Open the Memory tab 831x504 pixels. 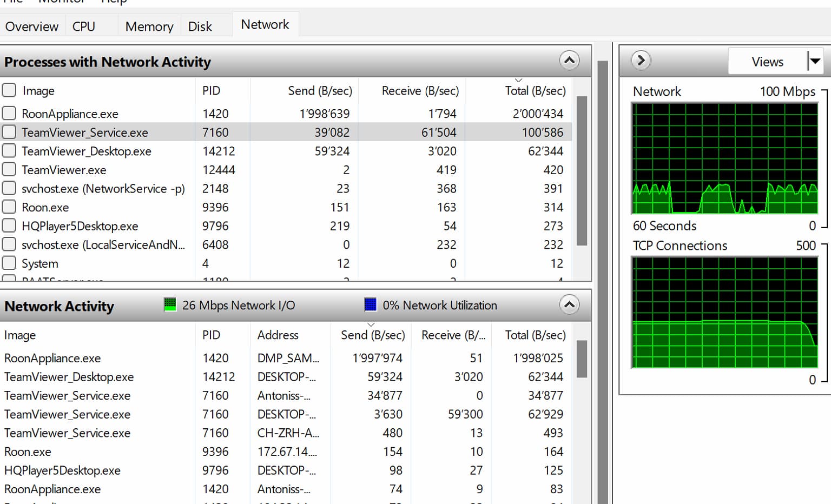click(x=149, y=26)
